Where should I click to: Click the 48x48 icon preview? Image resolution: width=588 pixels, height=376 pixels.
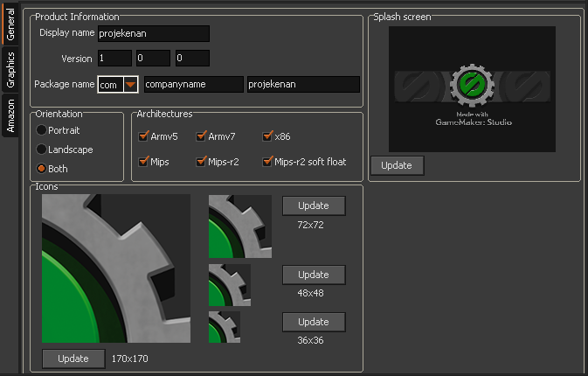pyautogui.click(x=230, y=285)
